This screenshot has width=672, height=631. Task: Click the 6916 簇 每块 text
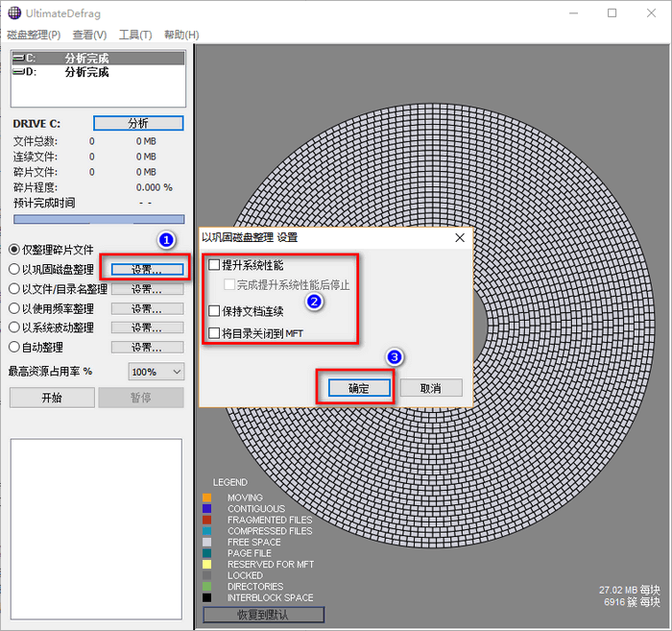pyautogui.click(x=632, y=602)
